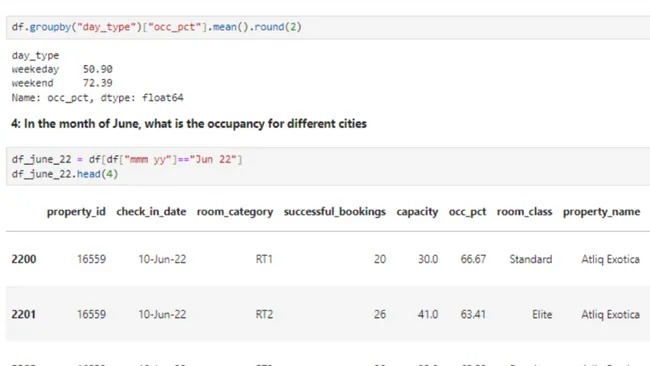The image size is (650, 366).
Task: Click the df_june_22.head(4) code line
Action: pos(65,174)
